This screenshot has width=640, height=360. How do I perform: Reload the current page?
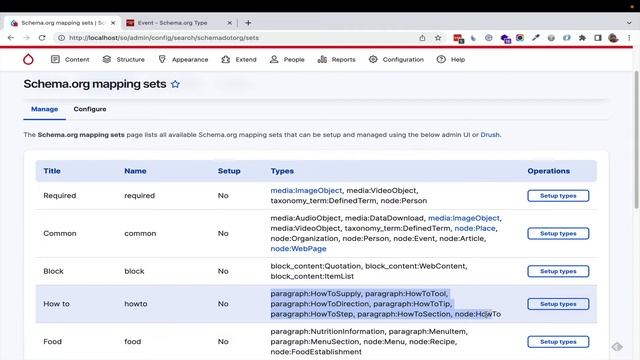point(42,38)
